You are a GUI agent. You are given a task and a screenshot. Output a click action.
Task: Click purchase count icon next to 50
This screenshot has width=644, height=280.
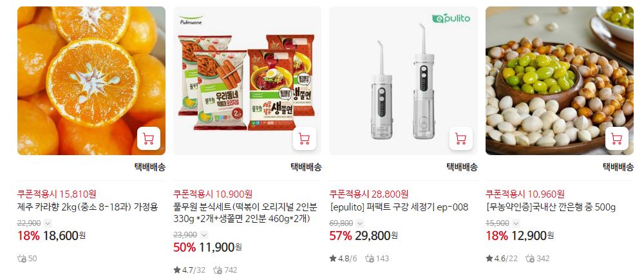(22, 259)
